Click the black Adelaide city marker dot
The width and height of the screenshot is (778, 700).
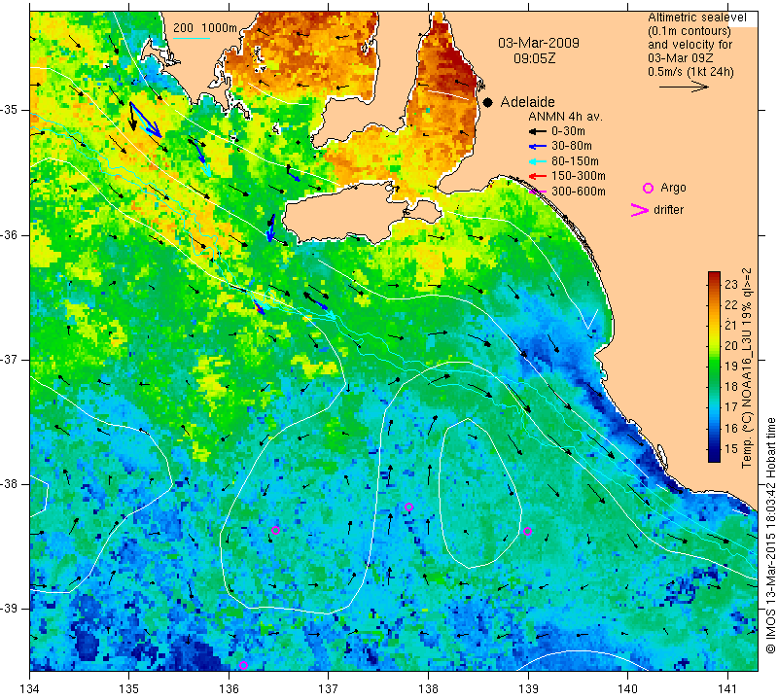[x=488, y=102]
